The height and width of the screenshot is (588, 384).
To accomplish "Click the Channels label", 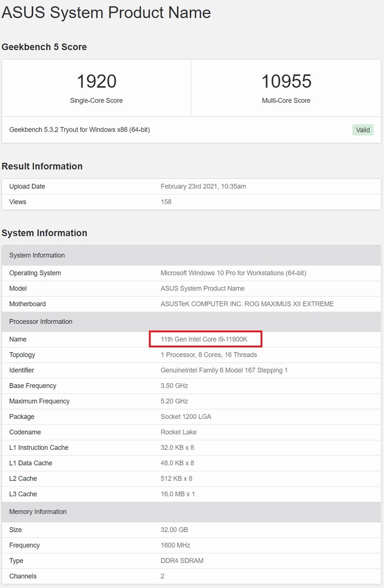I will click(23, 576).
